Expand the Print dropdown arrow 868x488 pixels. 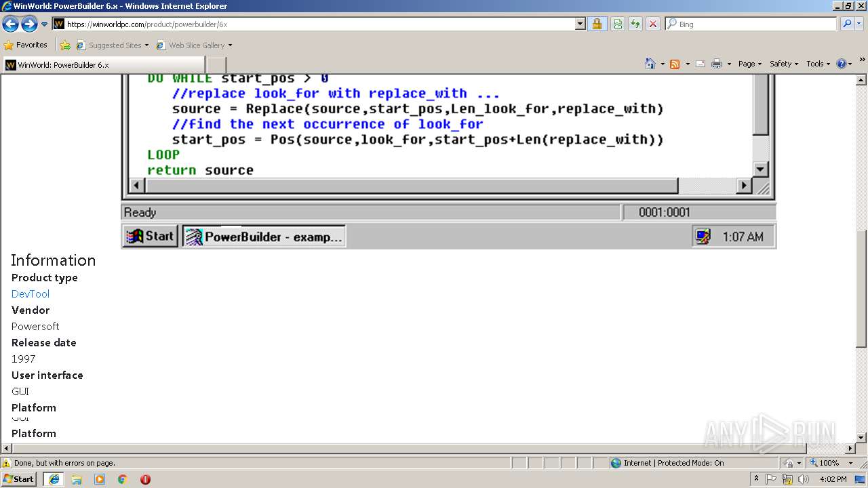tap(729, 64)
